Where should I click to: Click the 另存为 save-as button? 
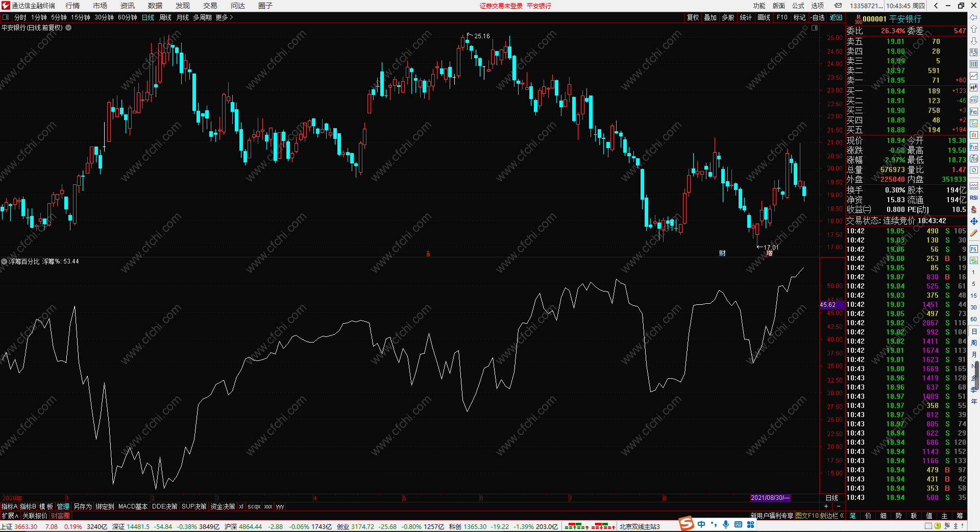[x=83, y=506]
